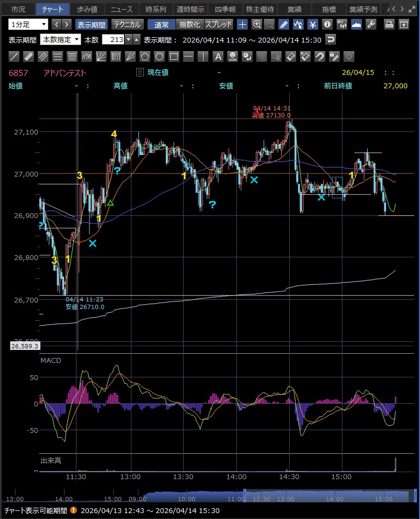This screenshot has height=519, width=420.
Task: Switch chart scale to 指数化 mode
Action: tap(190, 24)
